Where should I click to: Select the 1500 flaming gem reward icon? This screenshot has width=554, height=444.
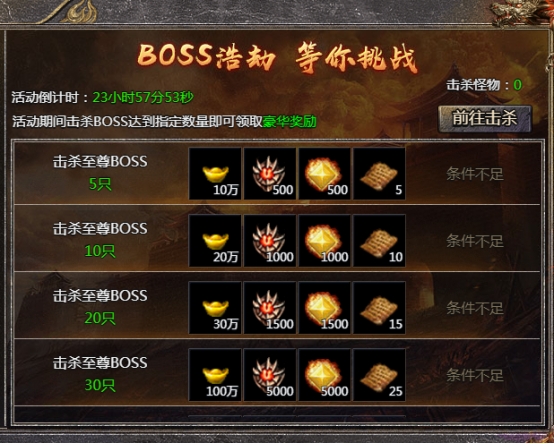click(x=325, y=308)
